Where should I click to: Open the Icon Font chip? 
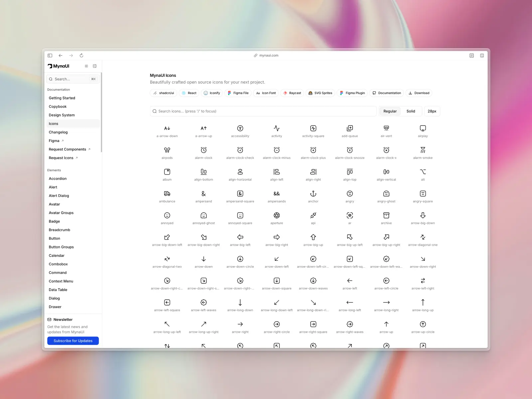coord(266,93)
